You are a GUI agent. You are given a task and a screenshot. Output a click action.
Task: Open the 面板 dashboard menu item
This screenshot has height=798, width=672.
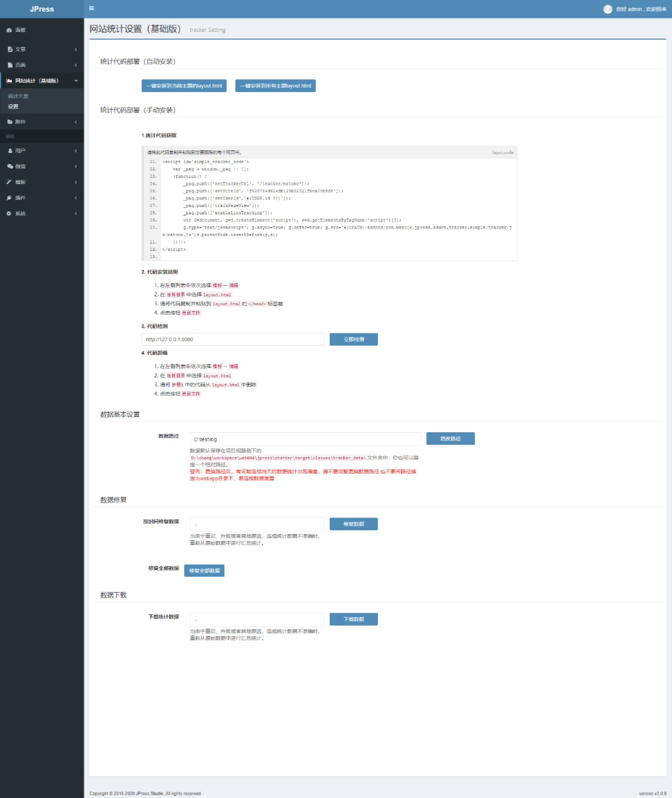click(x=20, y=30)
